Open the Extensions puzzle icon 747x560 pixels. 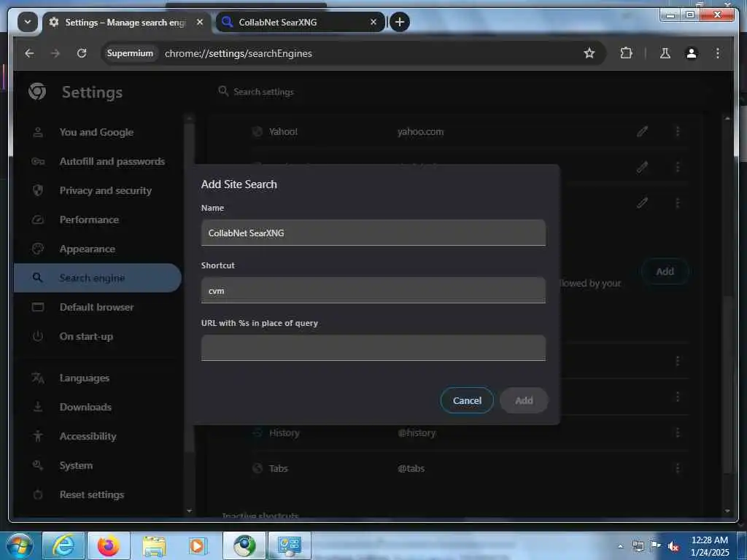click(x=627, y=53)
